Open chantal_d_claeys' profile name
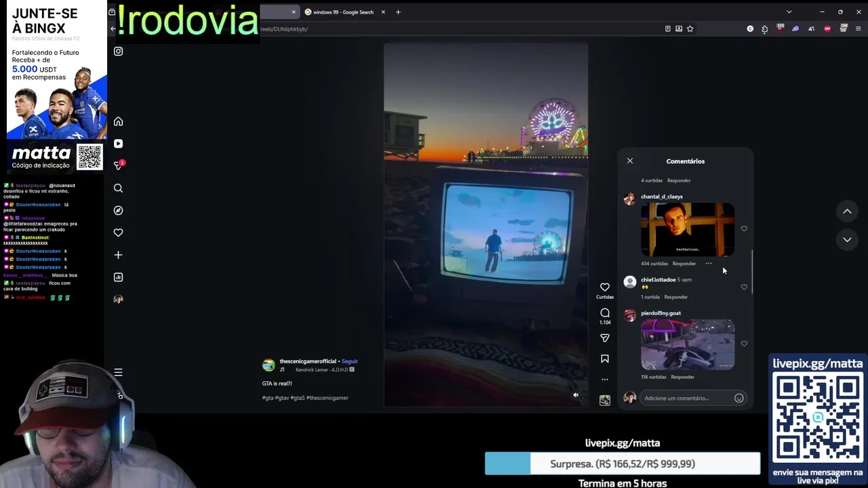868x488 pixels. click(662, 197)
